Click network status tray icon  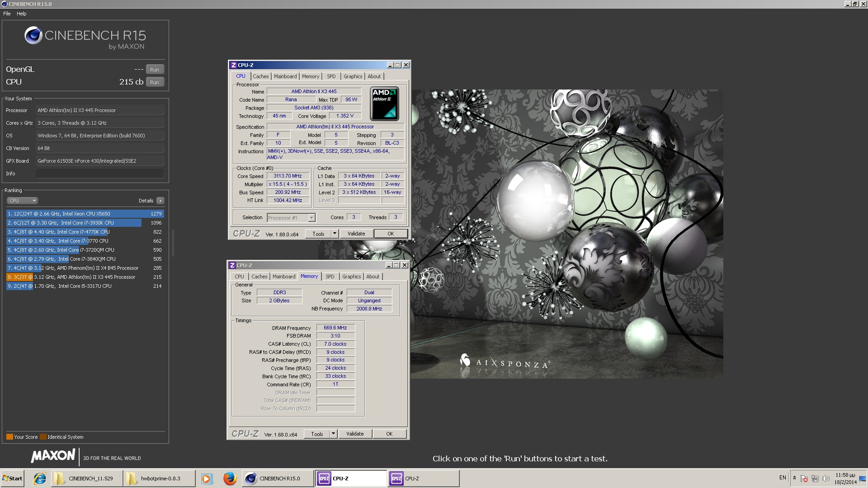click(x=815, y=479)
